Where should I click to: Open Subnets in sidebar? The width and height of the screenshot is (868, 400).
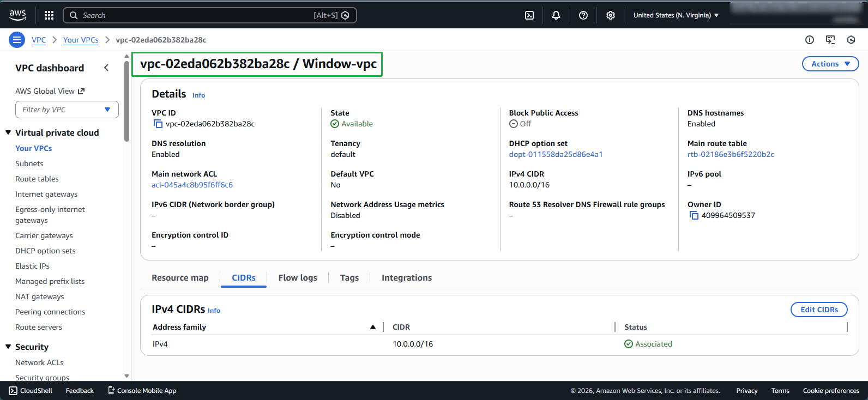(x=29, y=163)
